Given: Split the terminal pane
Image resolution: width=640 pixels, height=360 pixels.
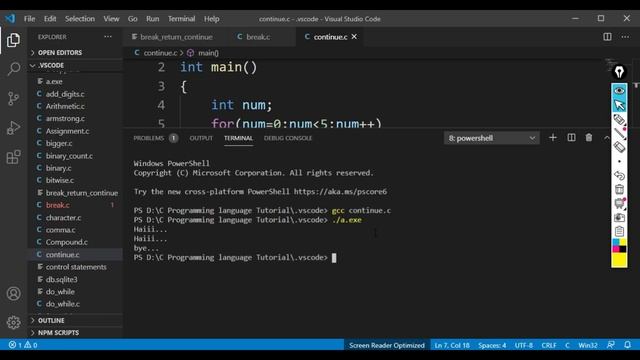Looking at the screenshot, I should [x=571, y=138].
